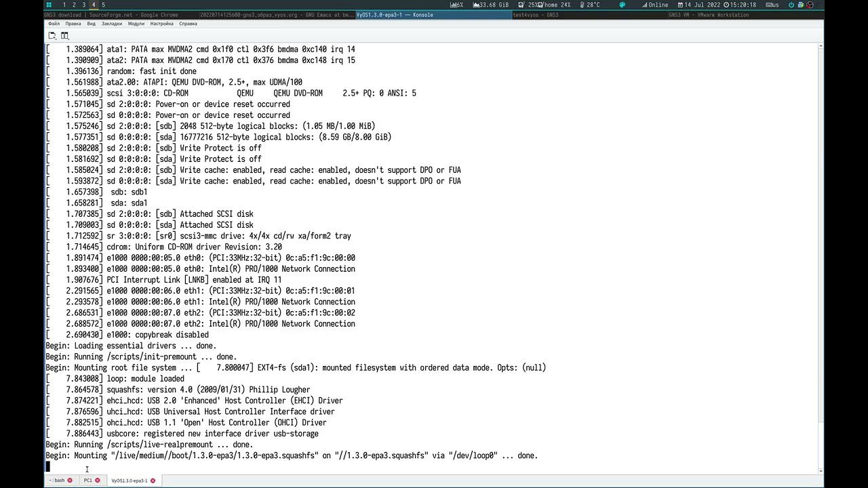The width and height of the screenshot is (868, 488).
Task: Click the 'e1000: copybreak disabled' line
Action: [x=127, y=335]
